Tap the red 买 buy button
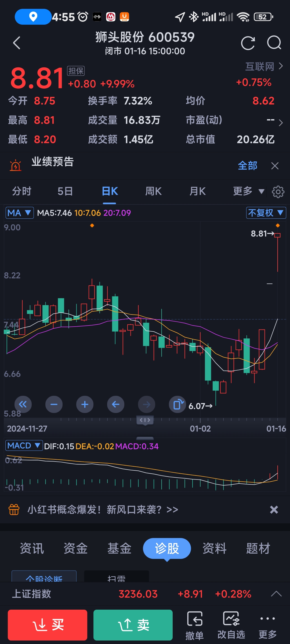290x644 pixels. [x=48, y=625]
